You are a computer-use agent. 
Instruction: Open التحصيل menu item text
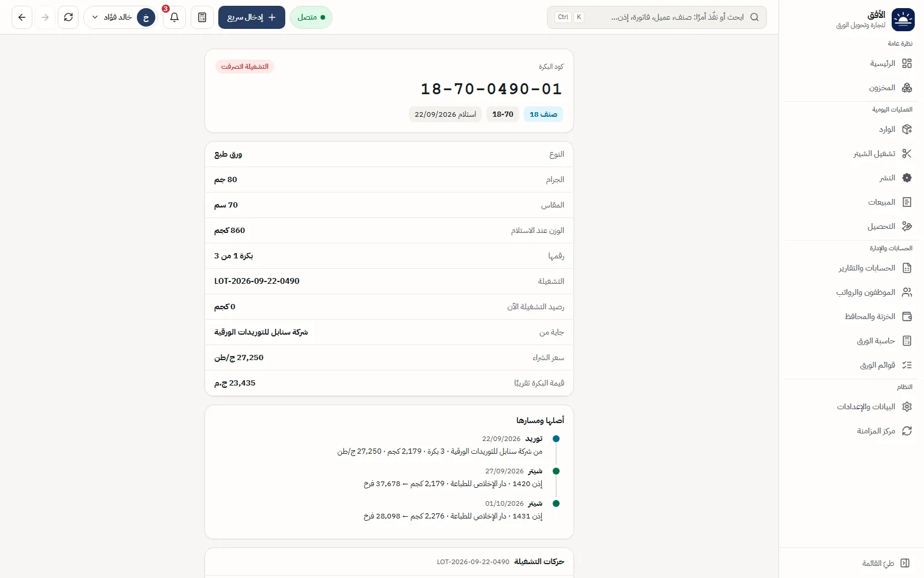coord(881,227)
